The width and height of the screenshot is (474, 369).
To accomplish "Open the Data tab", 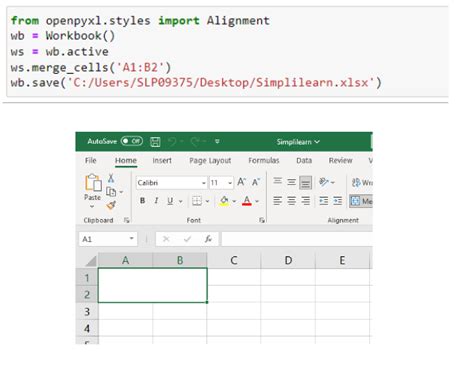I will 304,160.
